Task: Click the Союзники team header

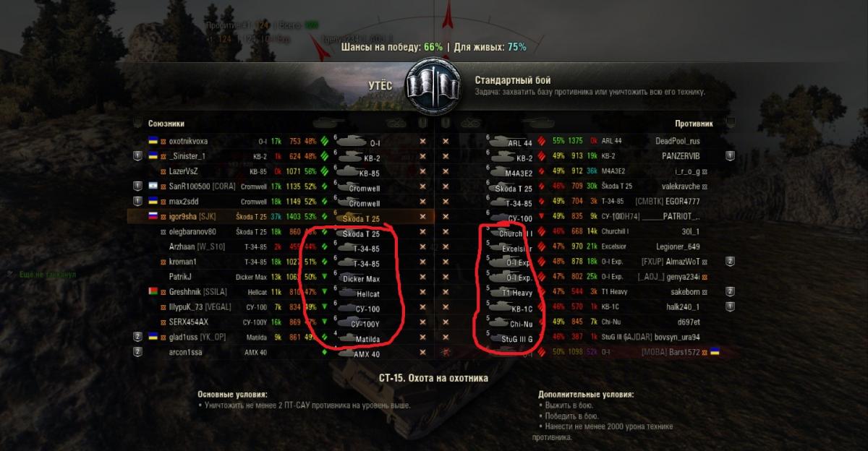Action: (166, 124)
